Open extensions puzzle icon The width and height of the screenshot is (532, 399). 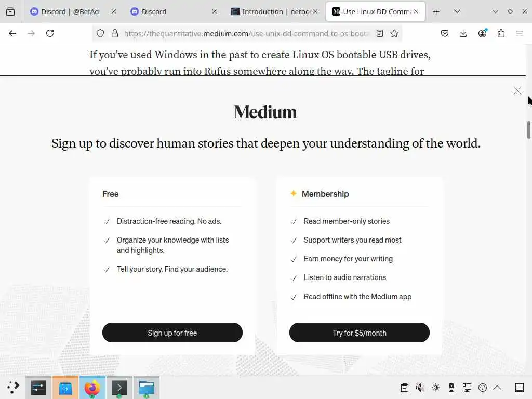coord(501,33)
